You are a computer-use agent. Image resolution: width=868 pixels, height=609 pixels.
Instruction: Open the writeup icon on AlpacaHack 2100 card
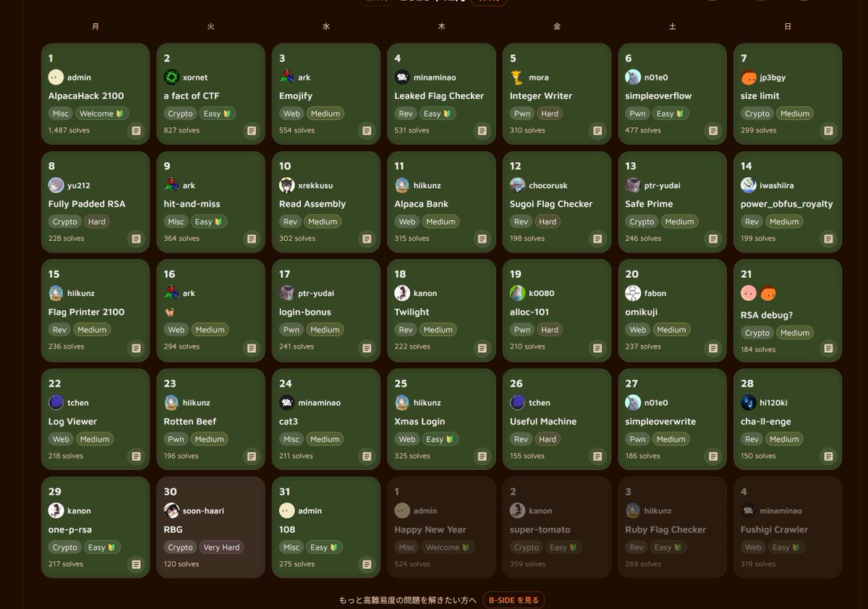pos(136,131)
